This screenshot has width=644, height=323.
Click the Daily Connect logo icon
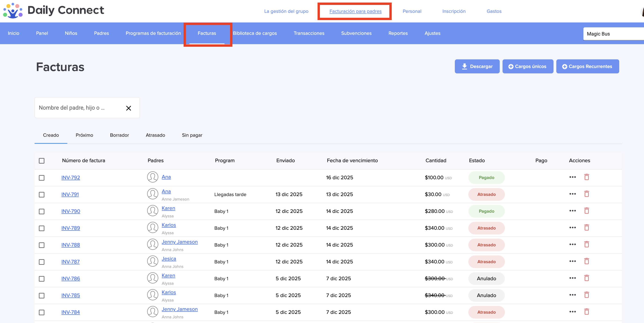pyautogui.click(x=13, y=11)
